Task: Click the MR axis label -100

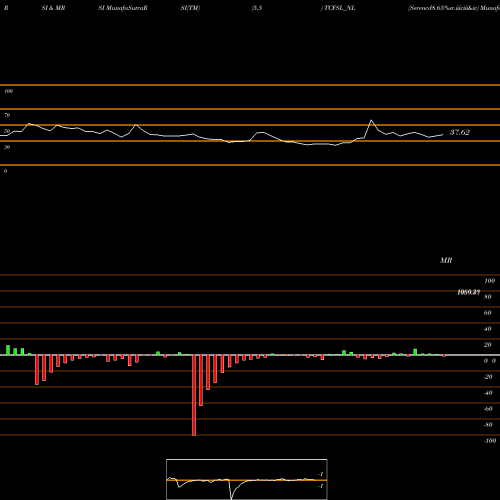Action: pyautogui.click(x=490, y=441)
